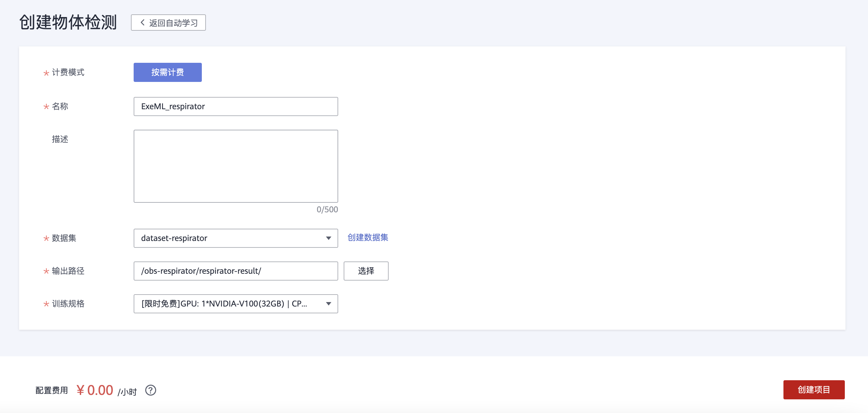Open the 创建数据集 link
Image resolution: width=868 pixels, height=413 pixels.
tap(368, 238)
